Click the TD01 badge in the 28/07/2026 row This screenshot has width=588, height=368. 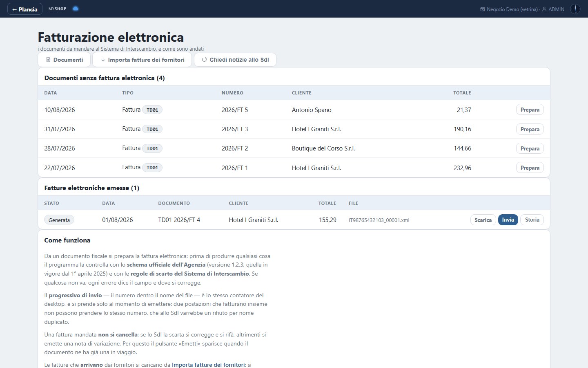point(152,148)
